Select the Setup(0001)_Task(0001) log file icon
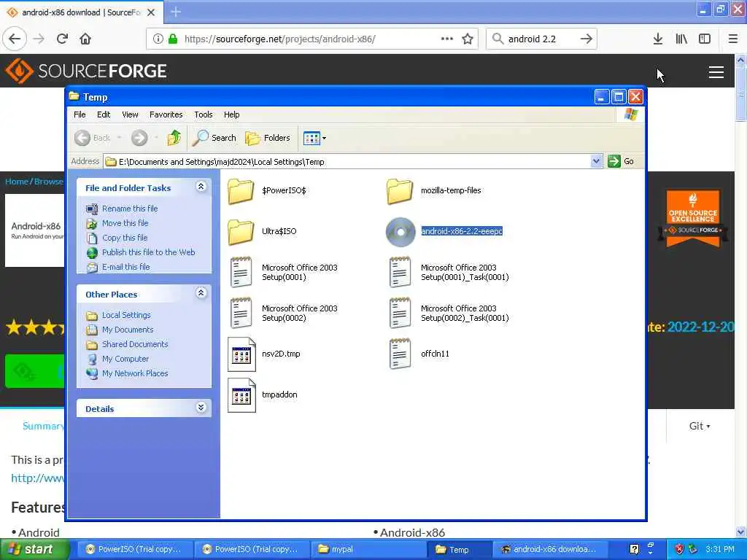This screenshot has height=560, width=747. [x=400, y=273]
